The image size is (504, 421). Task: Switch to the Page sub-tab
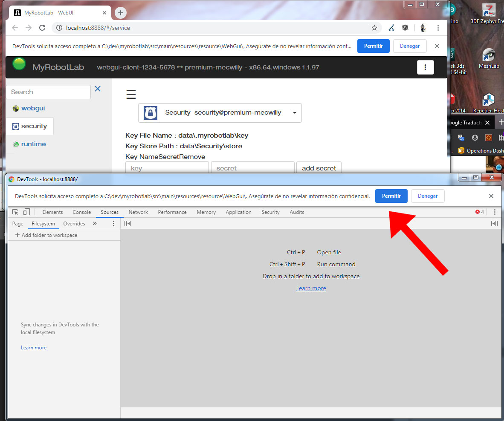pos(17,224)
